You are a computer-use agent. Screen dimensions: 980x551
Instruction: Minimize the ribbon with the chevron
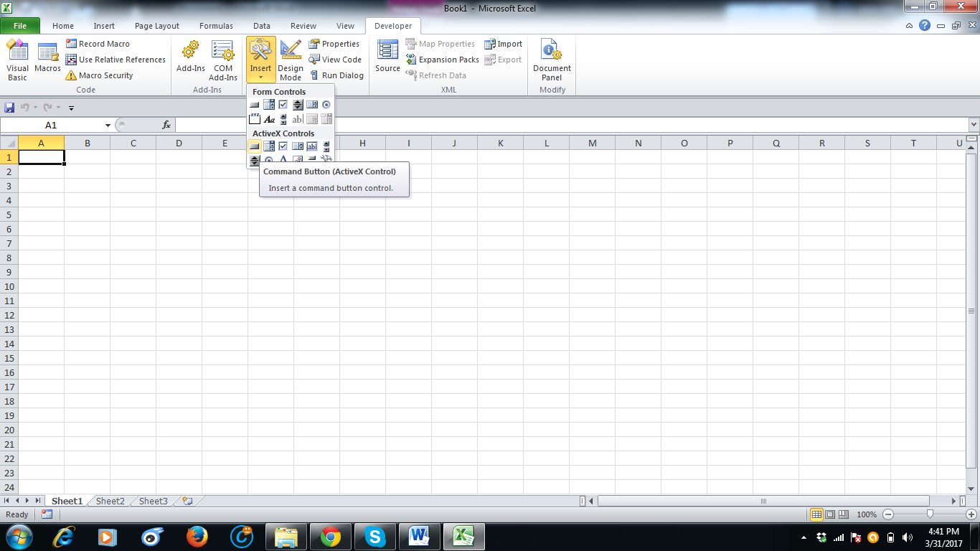910,26
